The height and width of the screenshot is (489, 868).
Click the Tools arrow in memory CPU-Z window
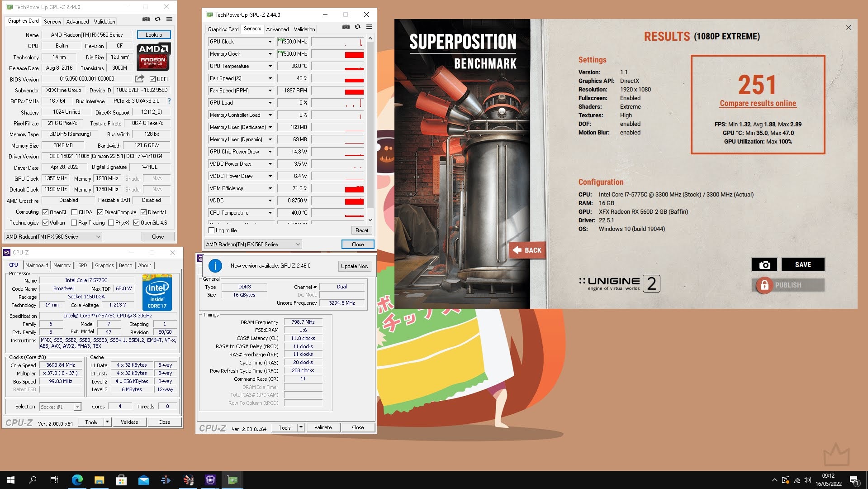300,427
